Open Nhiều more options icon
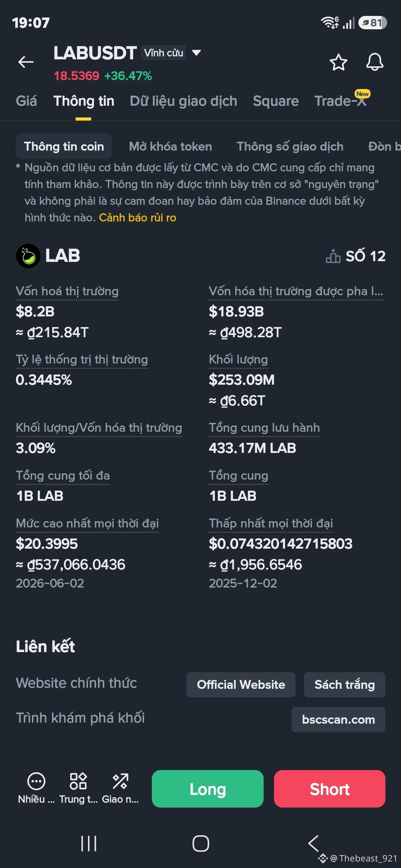Viewport: 401px width, 868px height. (x=36, y=782)
